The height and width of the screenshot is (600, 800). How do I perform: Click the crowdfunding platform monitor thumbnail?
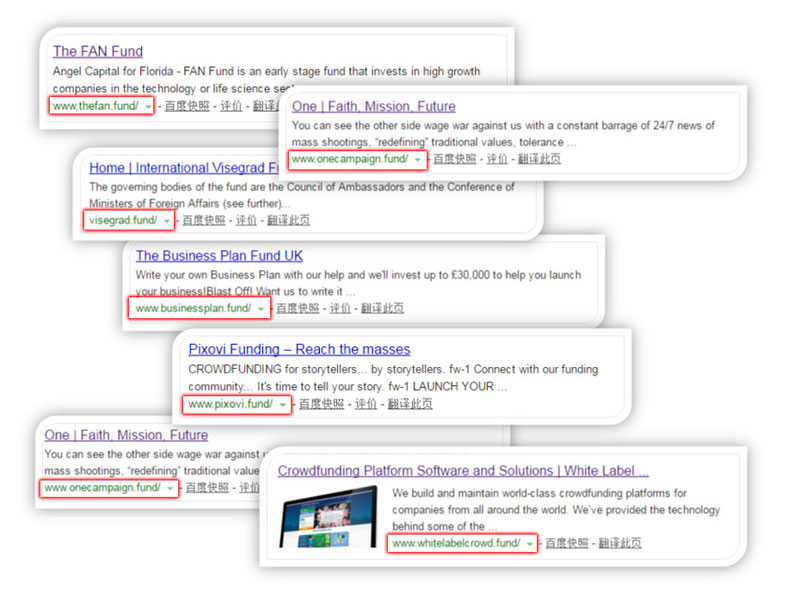[328, 517]
